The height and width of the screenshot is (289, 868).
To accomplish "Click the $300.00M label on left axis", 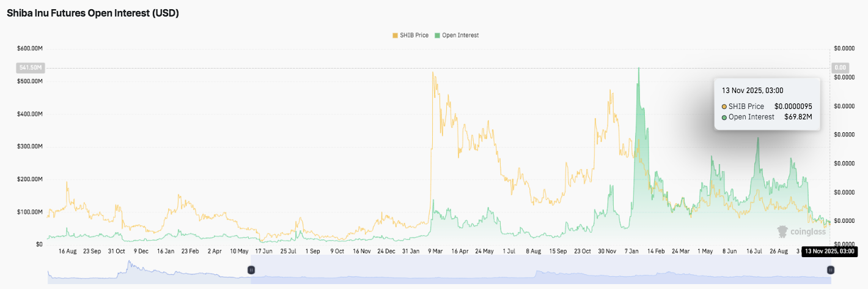I will point(29,146).
